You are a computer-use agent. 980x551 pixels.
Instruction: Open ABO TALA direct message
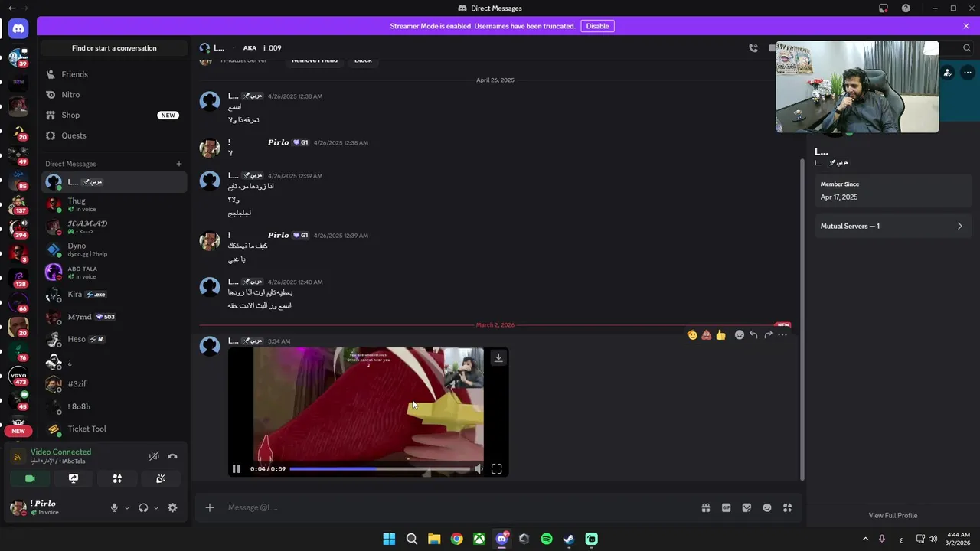click(114, 272)
